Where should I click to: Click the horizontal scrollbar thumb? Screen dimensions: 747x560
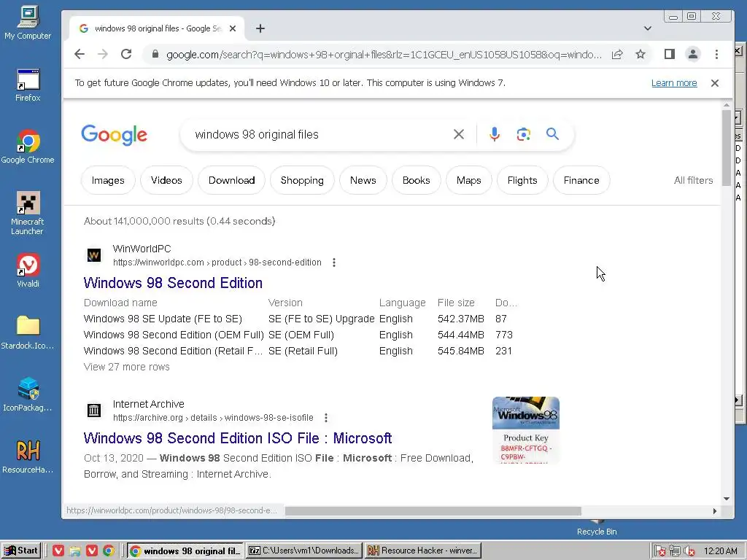[x=433, y=511]
